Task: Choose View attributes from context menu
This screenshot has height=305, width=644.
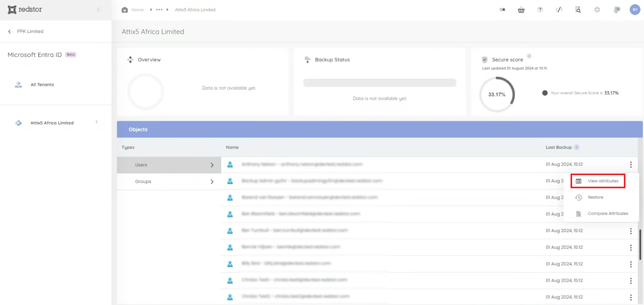Action: coord(598,181)
